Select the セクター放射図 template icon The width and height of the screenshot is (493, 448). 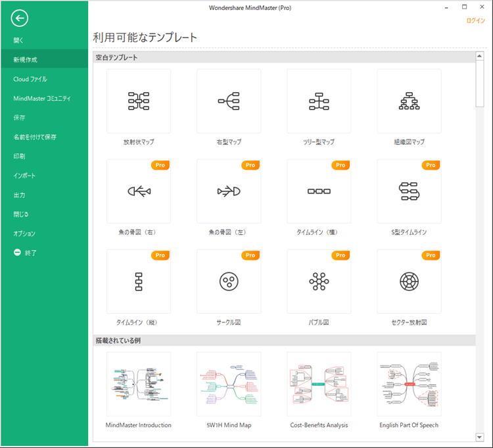(x=409, y=282)
